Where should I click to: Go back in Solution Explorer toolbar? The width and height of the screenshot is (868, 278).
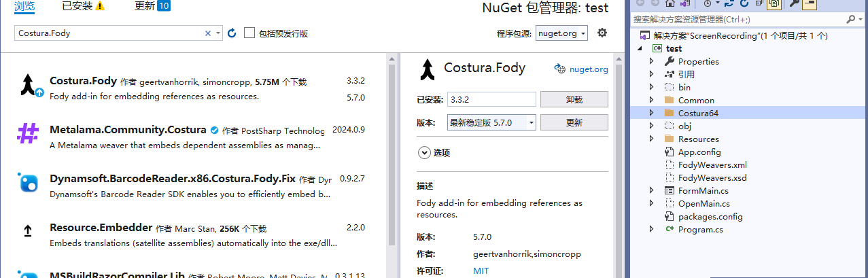(640, 3)
